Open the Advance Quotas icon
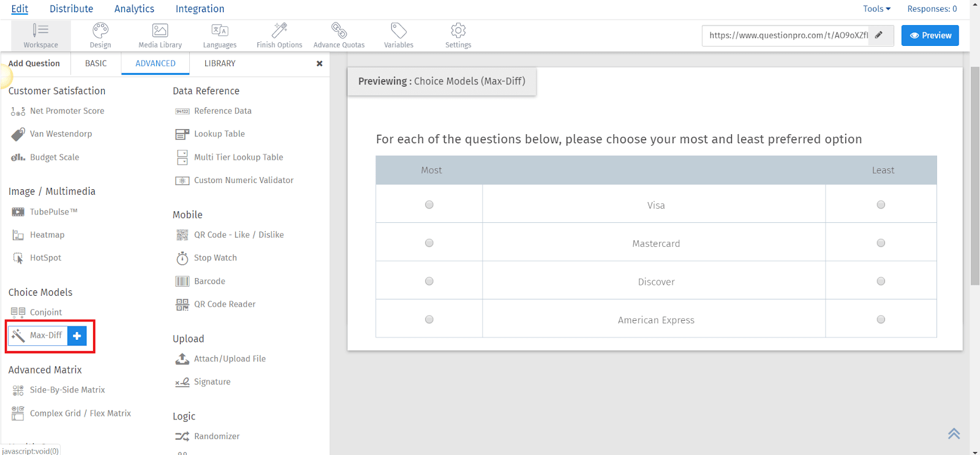 pyautogui.click(x=339, y=30)
